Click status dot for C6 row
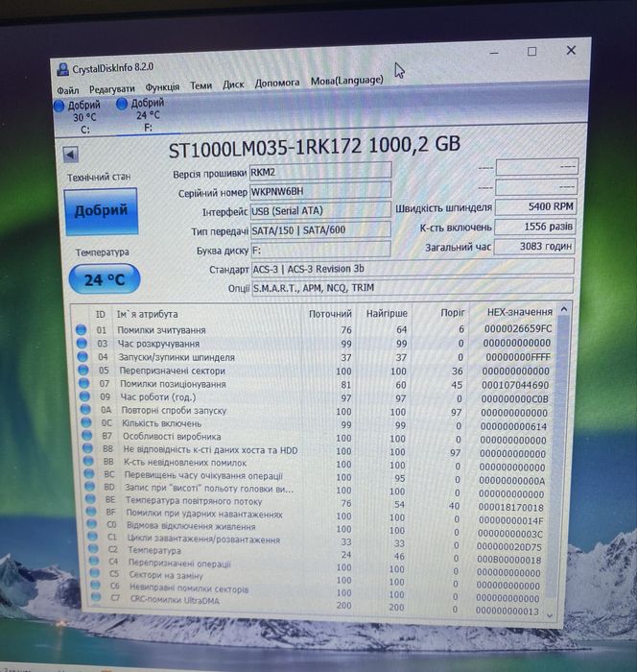This screenshot has height=672, width=637. 96,585
